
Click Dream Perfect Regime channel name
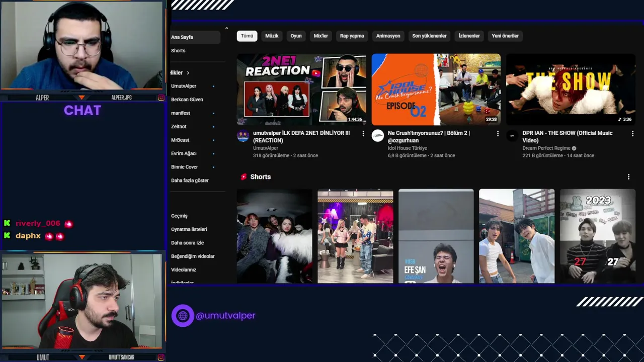[x=546, y=148]
